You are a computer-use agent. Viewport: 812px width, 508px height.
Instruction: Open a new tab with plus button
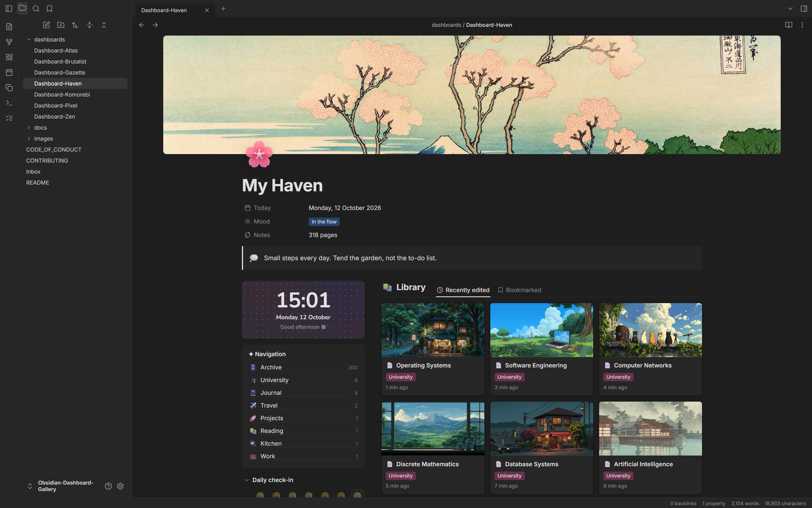click(224, 9)
